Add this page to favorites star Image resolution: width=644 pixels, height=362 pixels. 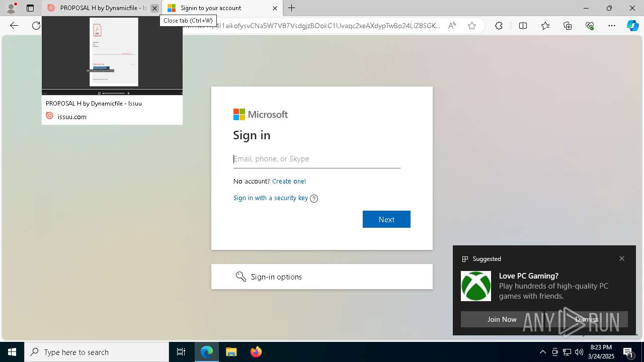(472, 26)
